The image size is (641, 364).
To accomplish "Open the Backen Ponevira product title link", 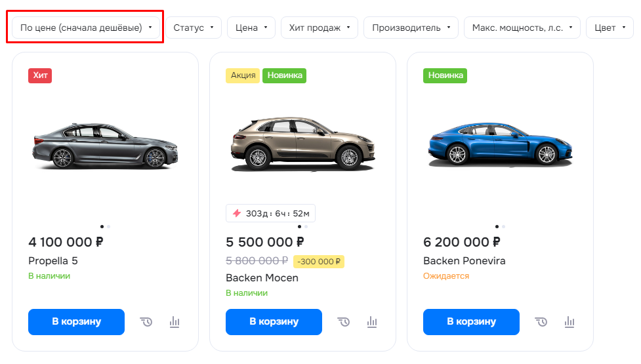I will pos(465,260).
